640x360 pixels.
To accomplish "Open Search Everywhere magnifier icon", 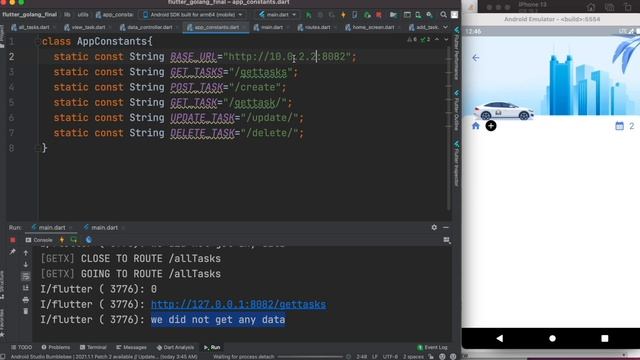I will pyautogui.click(x=443, y=15).
